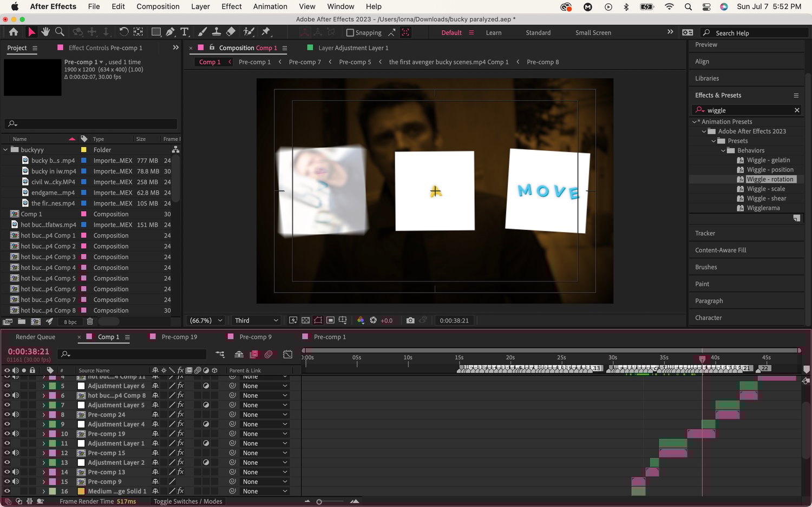Create a new folder in Project panel
This screenshot has height=507, width=812.
22,321
